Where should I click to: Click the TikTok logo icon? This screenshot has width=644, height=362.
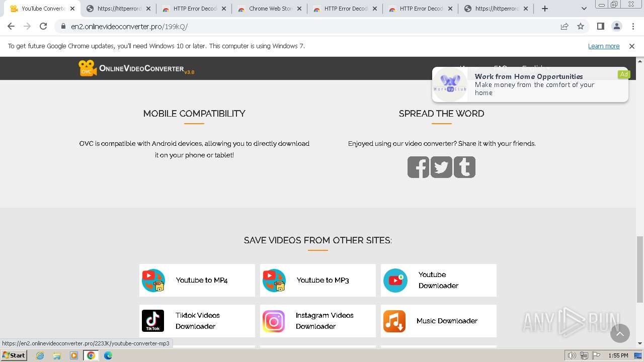pos(153,321)
